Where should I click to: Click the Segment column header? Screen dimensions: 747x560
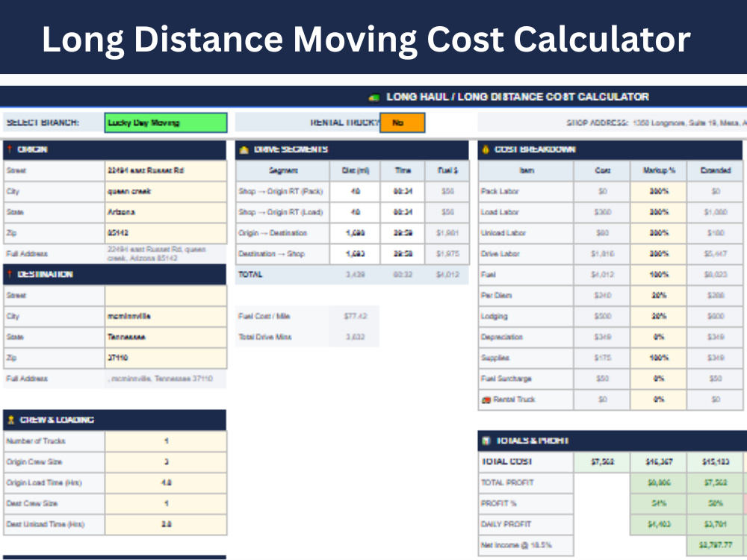(283, 170)
